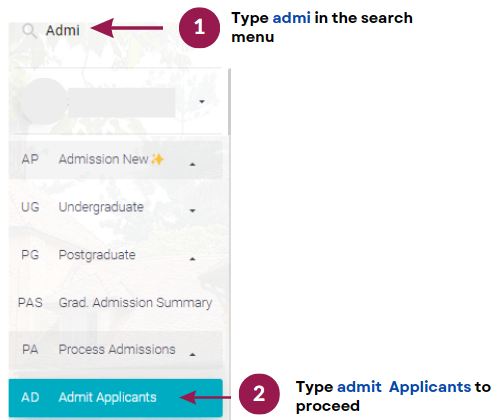Click the UG abbreviation icon
497x420 pixels.
(30, 207)
